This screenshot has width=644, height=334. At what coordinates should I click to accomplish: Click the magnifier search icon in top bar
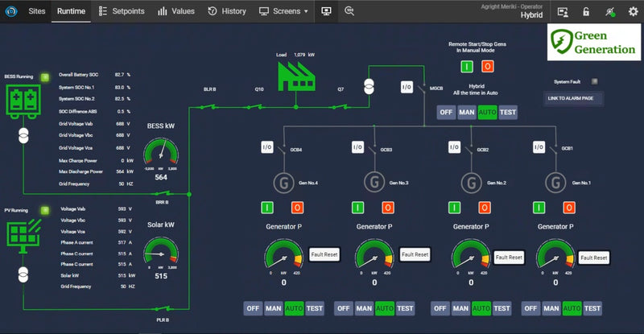[x=349, y=11]
